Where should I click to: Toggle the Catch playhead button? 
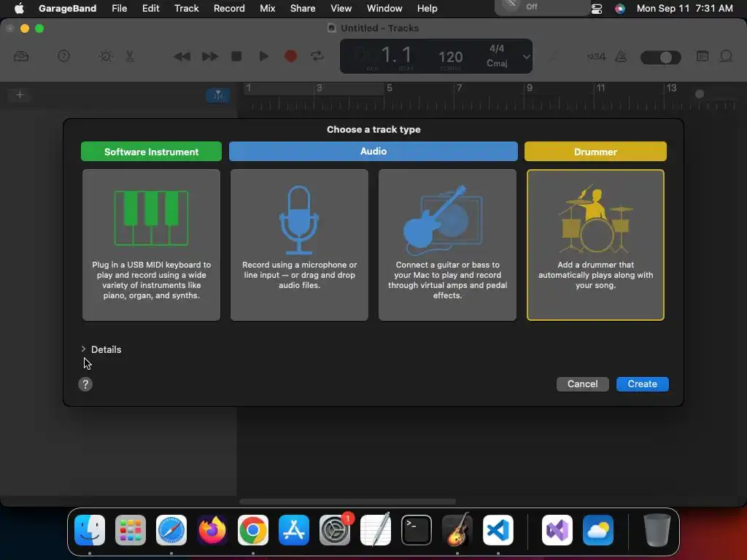pyautogui.click(x=218, y=96)
